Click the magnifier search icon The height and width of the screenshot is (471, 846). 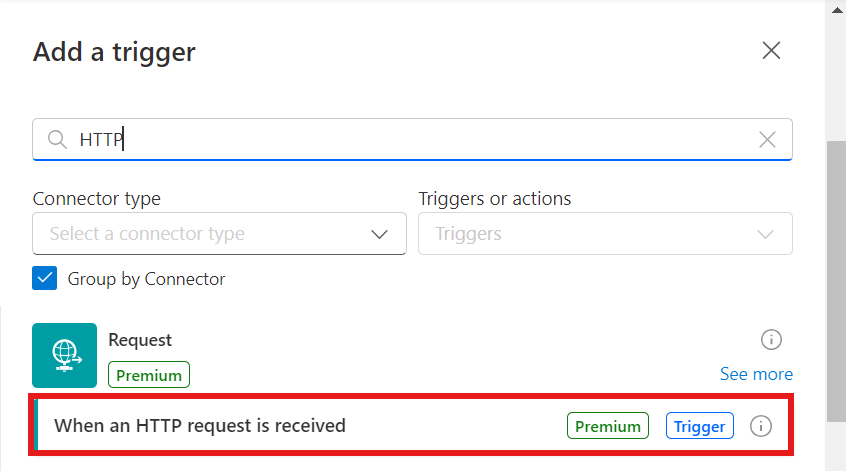[x=57, y=139]
